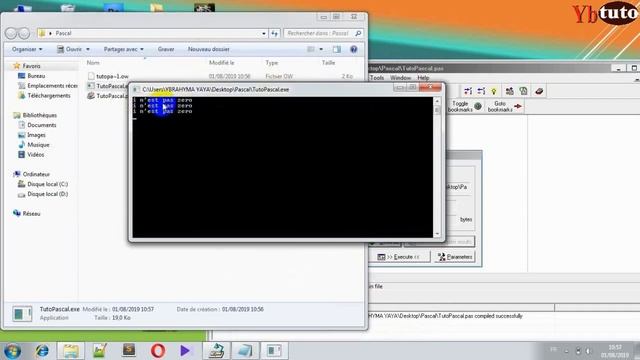
Task: Open the address bar history dropdown
Action: coord(264,33)
